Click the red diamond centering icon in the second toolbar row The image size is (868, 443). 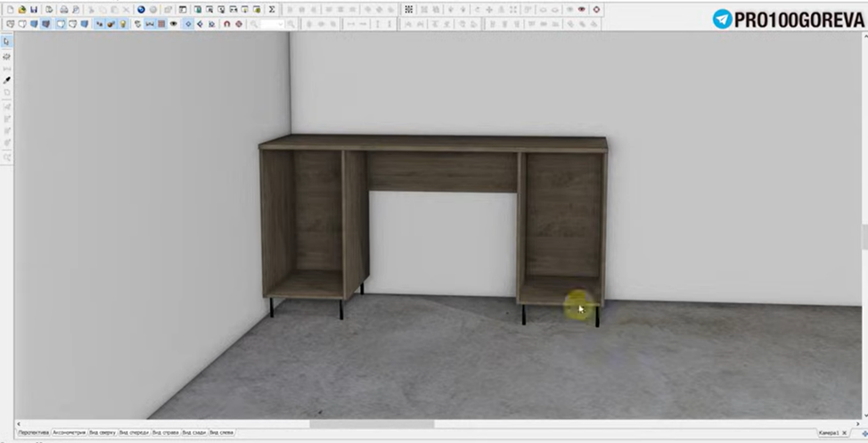click(x=239, y=24)
